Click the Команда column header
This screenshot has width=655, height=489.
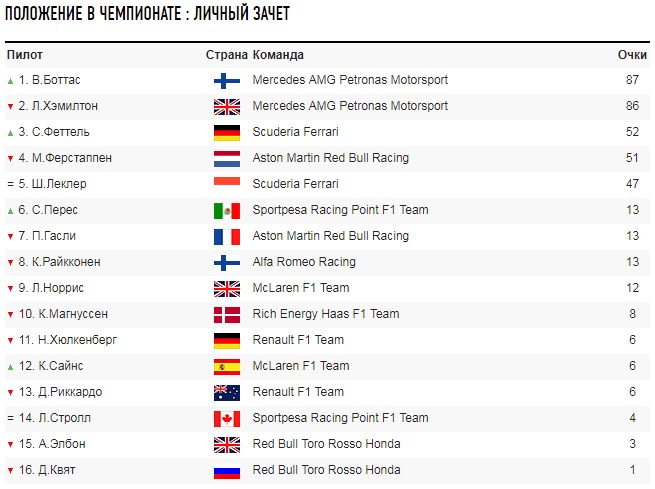[278, 55]
